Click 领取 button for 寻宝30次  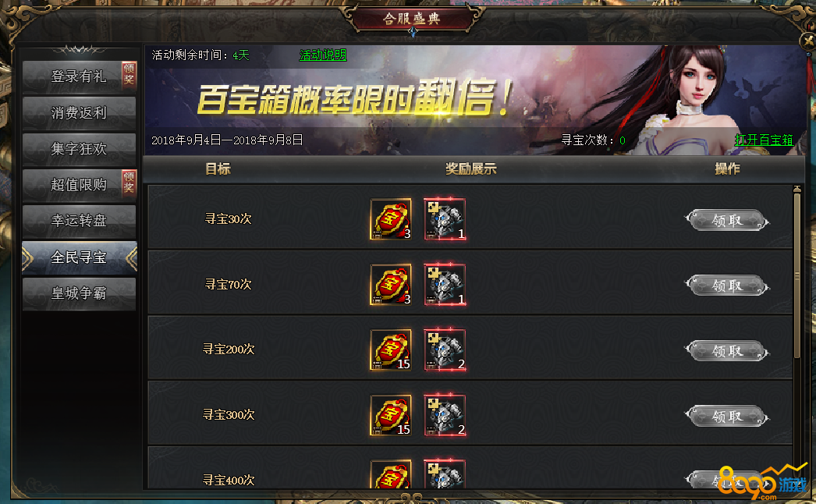tap(727, 220)
